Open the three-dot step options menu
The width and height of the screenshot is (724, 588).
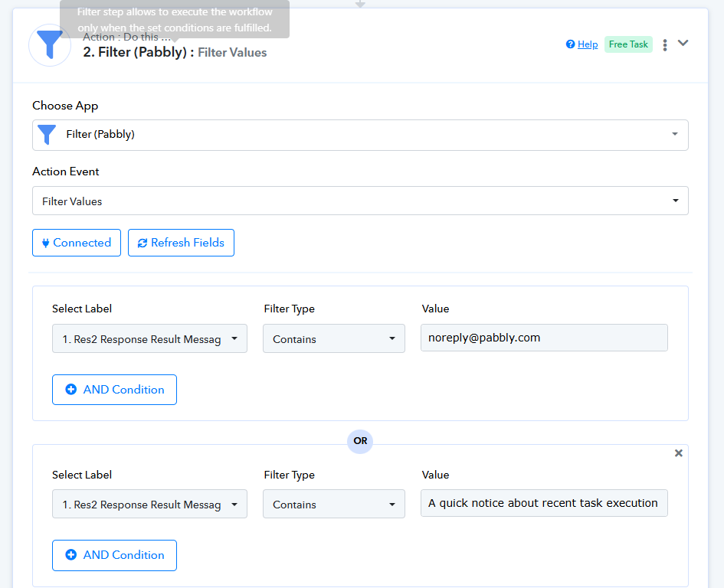[664, 44]
